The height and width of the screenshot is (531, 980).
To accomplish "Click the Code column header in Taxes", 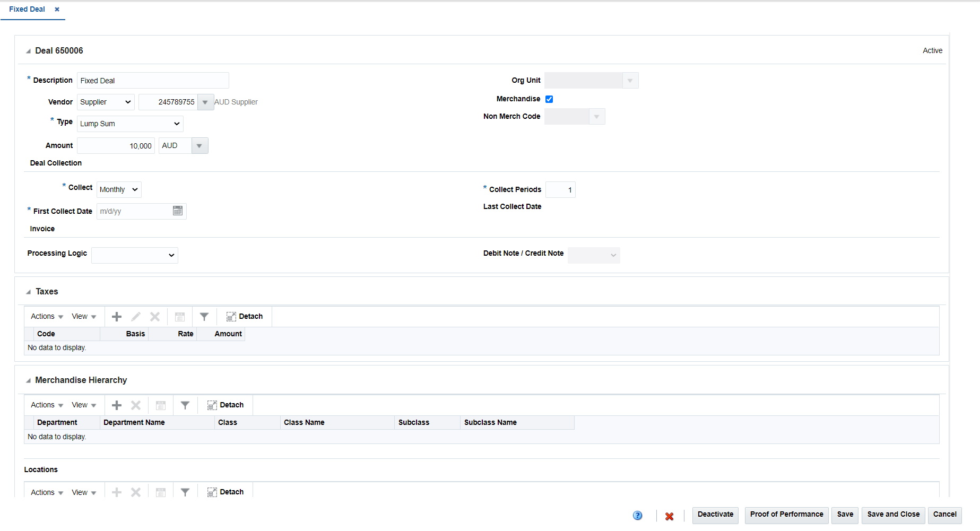I will tap(66, 334).
